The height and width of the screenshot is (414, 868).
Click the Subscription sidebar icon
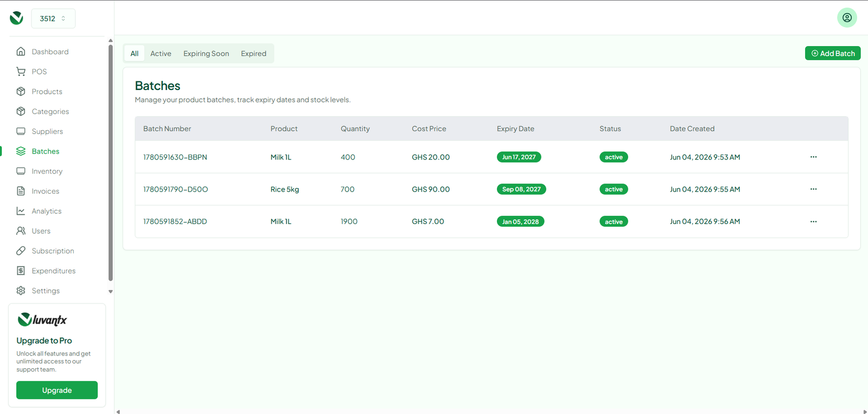(21, 251)
